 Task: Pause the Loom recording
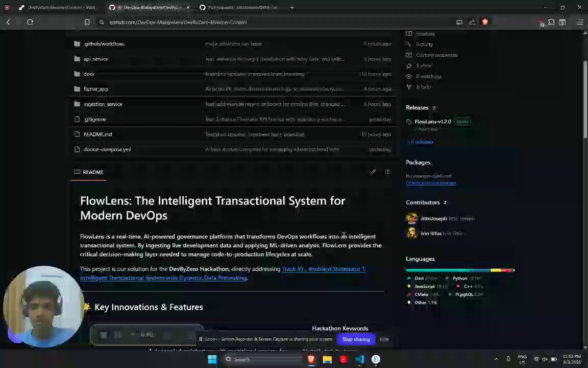point(118,335)
